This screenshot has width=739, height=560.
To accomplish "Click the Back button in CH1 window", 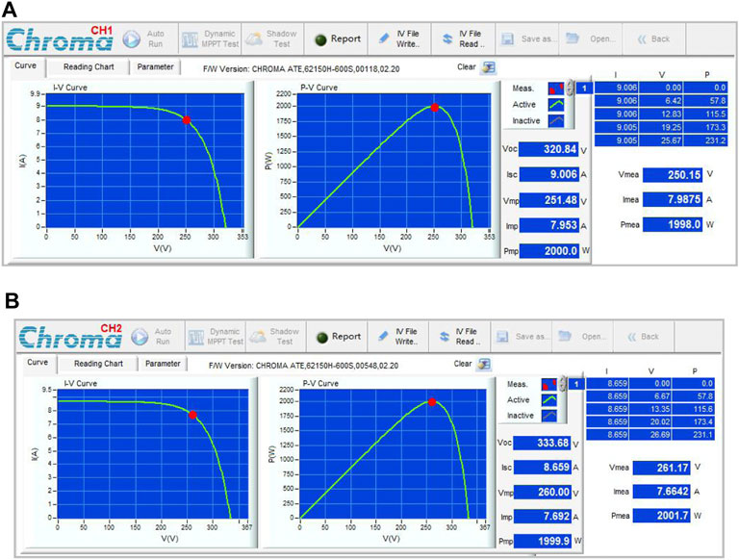I will [x=653, y=39].
